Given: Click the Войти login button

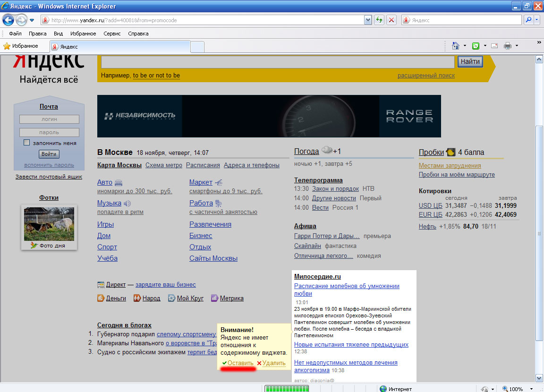Looking at the screenshot, I should coord(49,154).
